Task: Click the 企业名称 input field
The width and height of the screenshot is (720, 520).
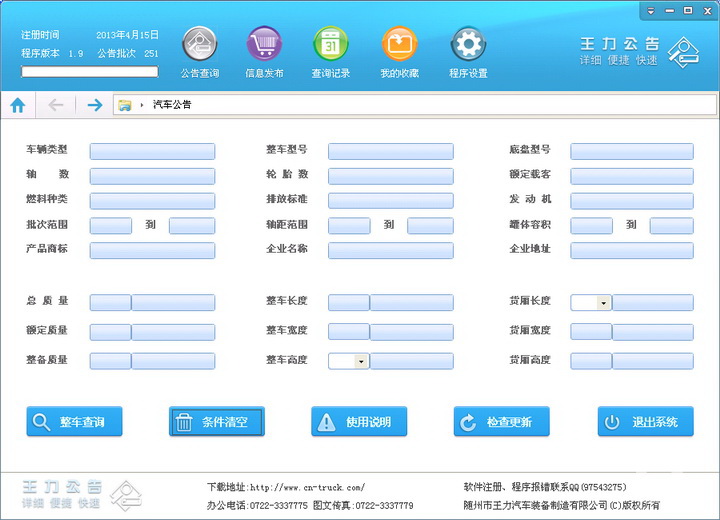Action: (390, 250)
